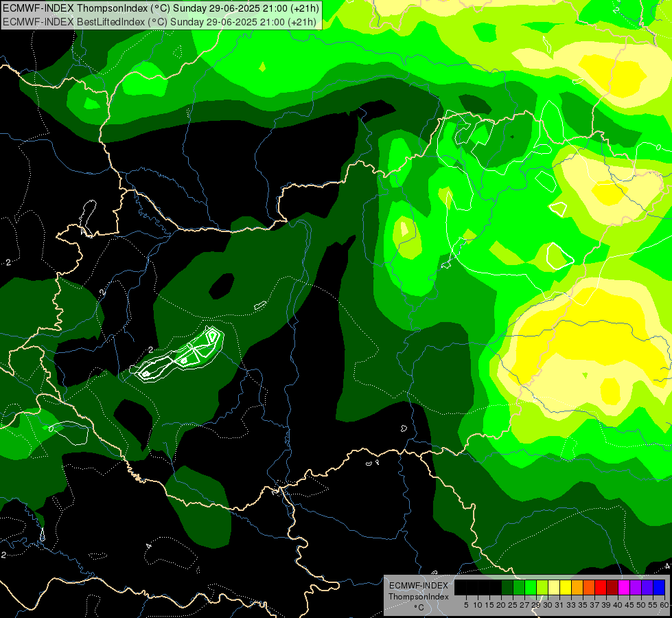
Task: Pick the lime 29–30 legend swatch
Action: pyautogui.click(x=542, y=587)
